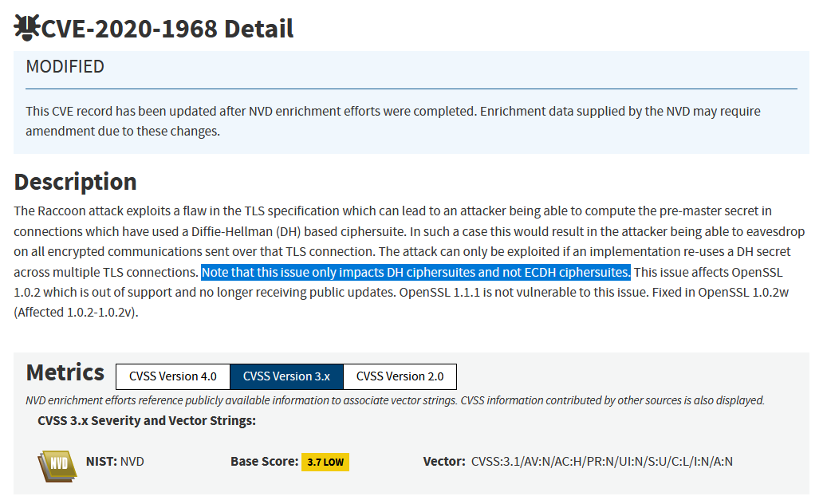The height and width of the screenshot is (504, 823).
Task: Click the Raccoon attack opening sentence
Action: tap(392, 211)
